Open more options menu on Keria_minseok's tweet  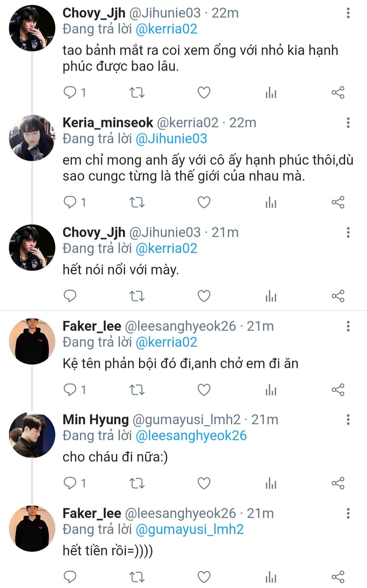(348, 123)
